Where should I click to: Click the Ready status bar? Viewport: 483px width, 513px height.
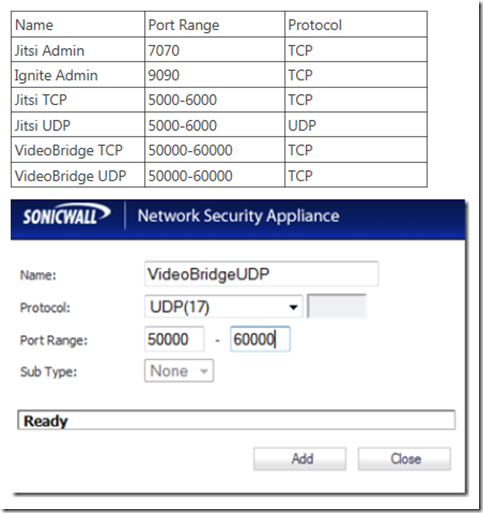tap(236, 420)
